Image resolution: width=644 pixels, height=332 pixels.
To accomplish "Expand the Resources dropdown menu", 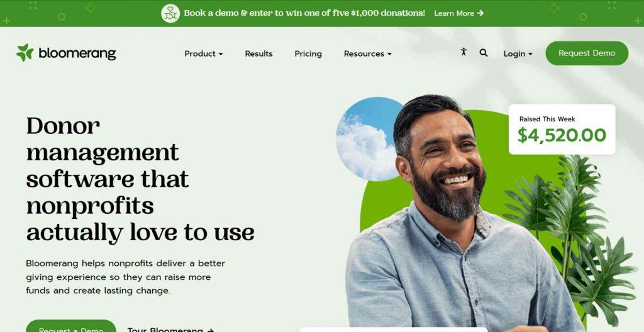I will point(367,53).
